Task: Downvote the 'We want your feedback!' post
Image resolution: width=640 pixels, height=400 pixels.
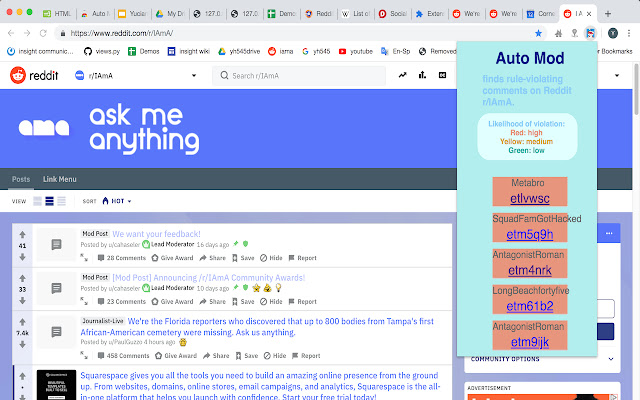Action: (x=22, y=257)
